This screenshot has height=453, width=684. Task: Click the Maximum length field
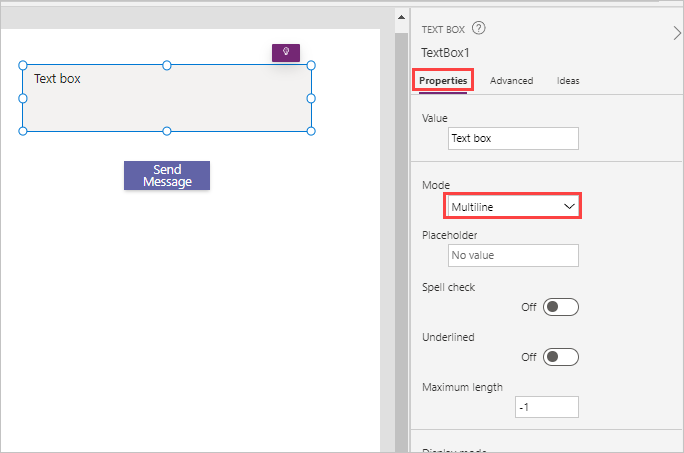(546, 407)
